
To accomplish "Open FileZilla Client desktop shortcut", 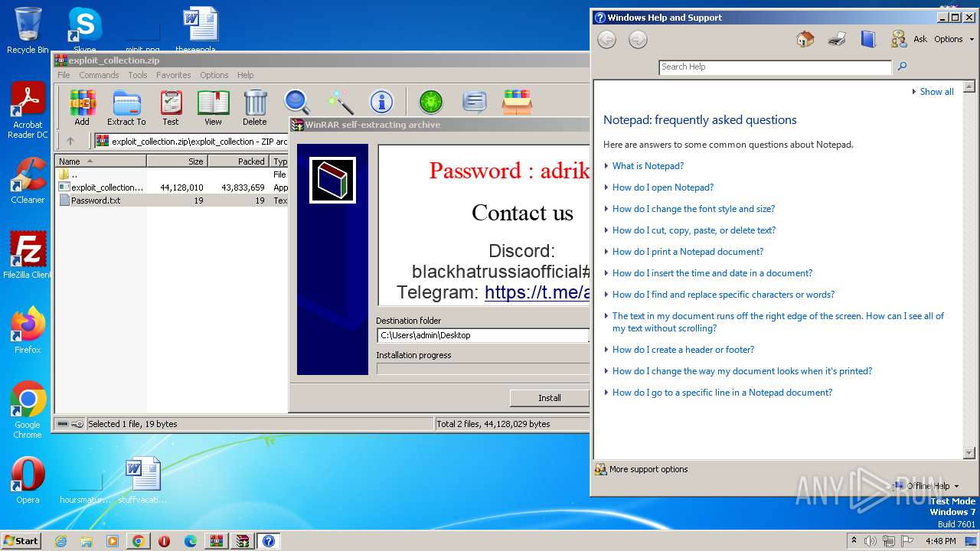I will tap(28, 256).
